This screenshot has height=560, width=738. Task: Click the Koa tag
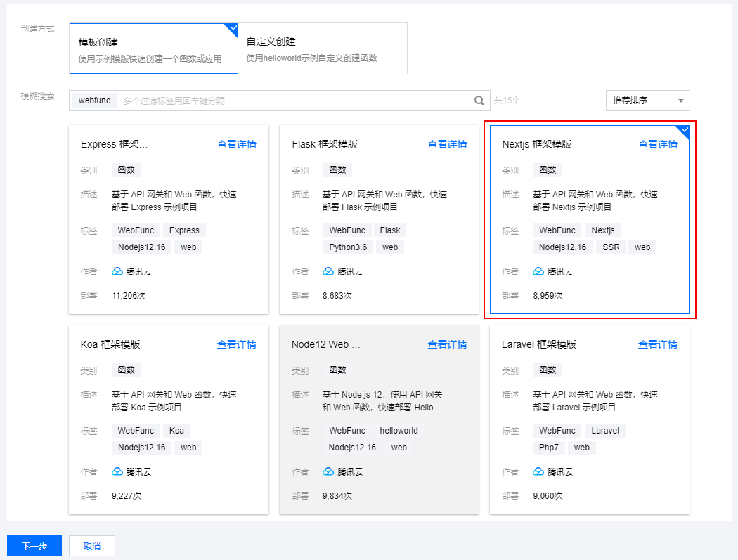tap(176, 431)
